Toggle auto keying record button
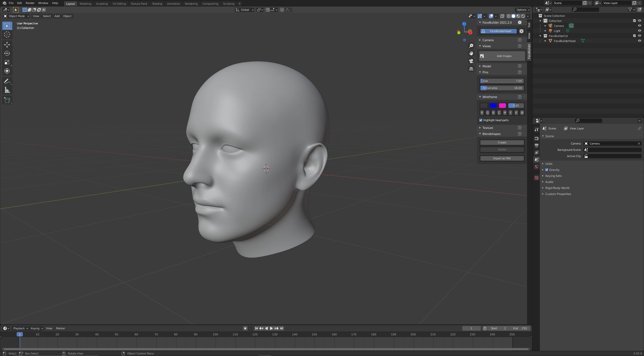 coord(245,328)
